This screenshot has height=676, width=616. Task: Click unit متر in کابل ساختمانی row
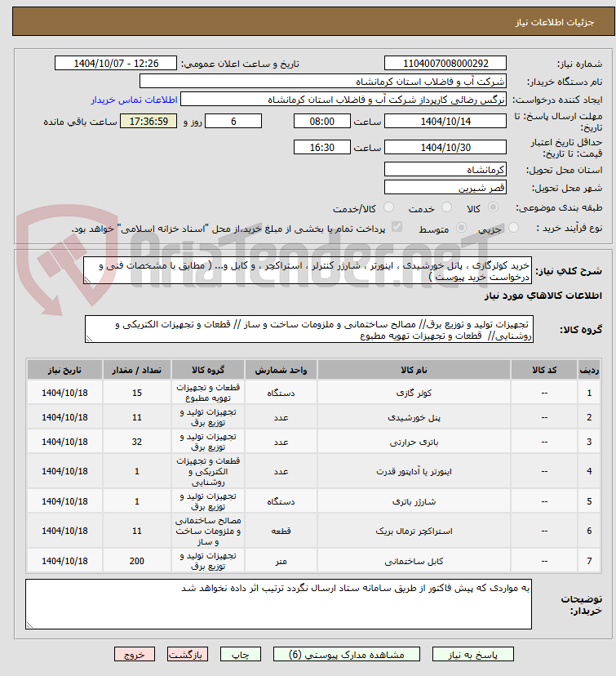click(x=281, y=561)
